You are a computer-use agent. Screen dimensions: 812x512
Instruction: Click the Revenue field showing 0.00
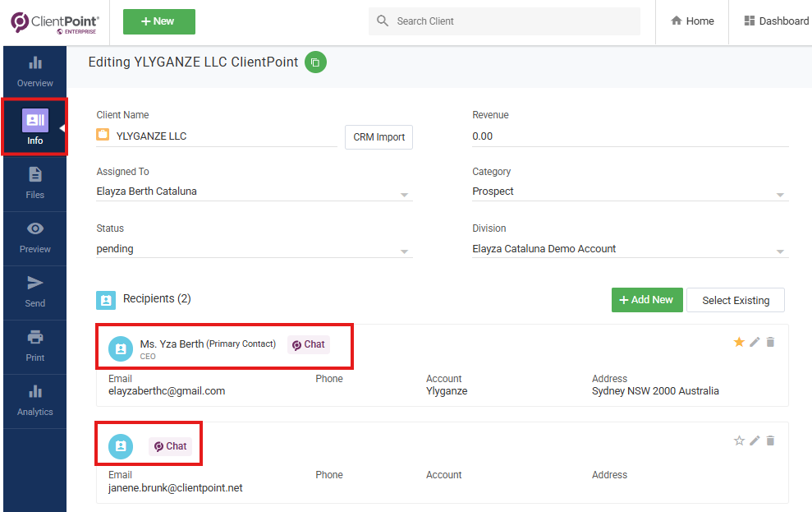(x=631, y=136)
